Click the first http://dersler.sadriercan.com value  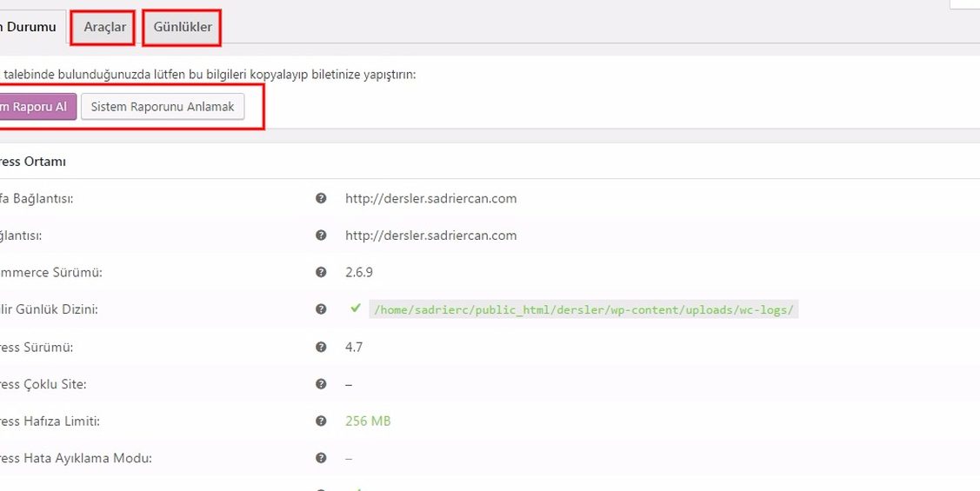coord(430,199)
